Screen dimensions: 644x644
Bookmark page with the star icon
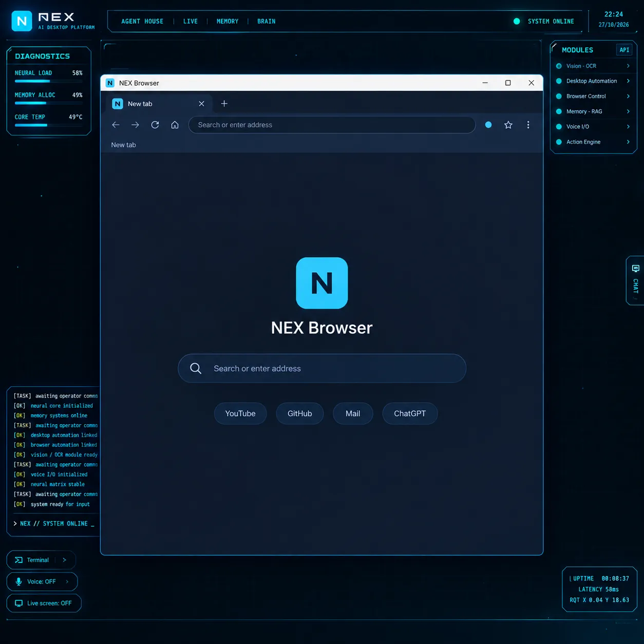[508, 125]
